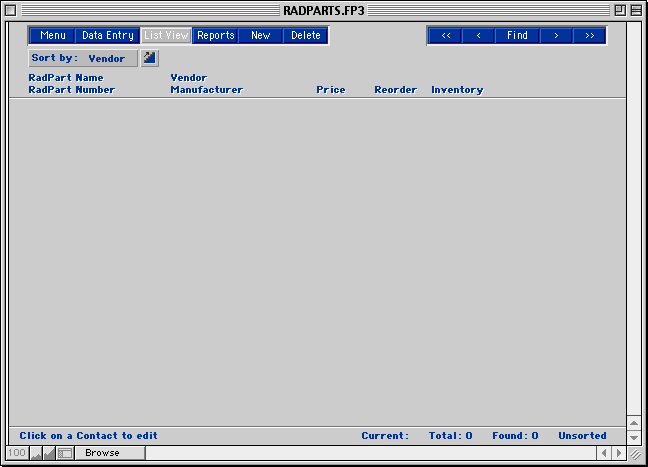Click the window collapse box
The height and width of the screenshot is (467, 648).
coord(636,10)
